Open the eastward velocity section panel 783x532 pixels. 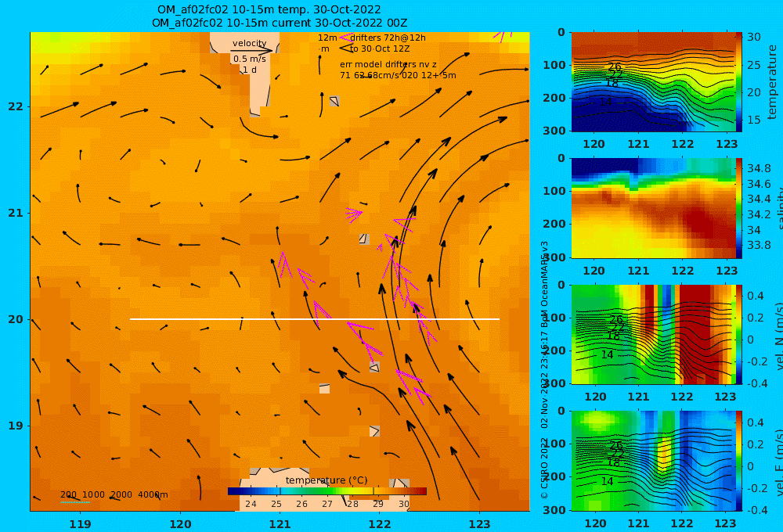pos(653,461)
